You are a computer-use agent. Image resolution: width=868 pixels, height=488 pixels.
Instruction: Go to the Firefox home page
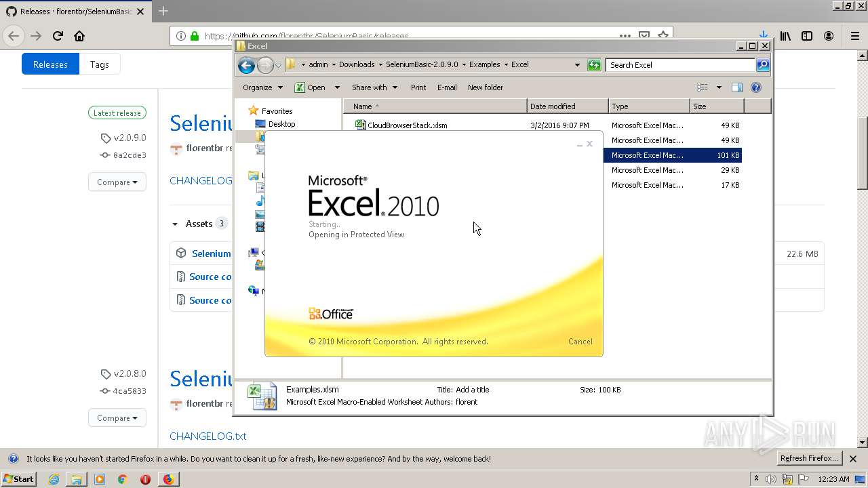pos(79,36)
